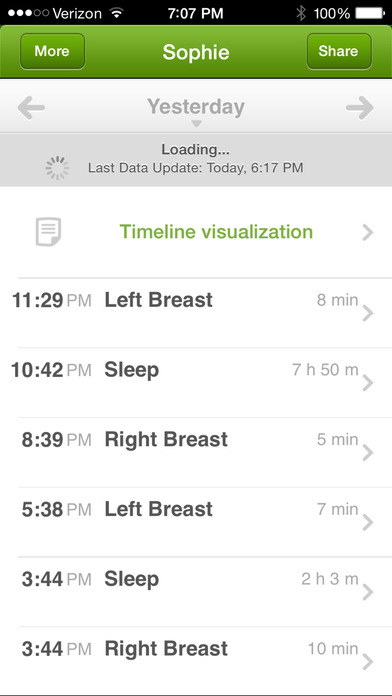Image resolution: width=392 pixels, height=696 pixels.
Task: Click the timeline document icon
Action: click(48, 232)
